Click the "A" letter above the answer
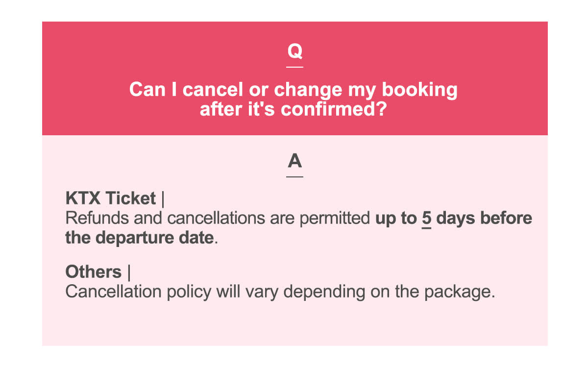 (294, 161)
